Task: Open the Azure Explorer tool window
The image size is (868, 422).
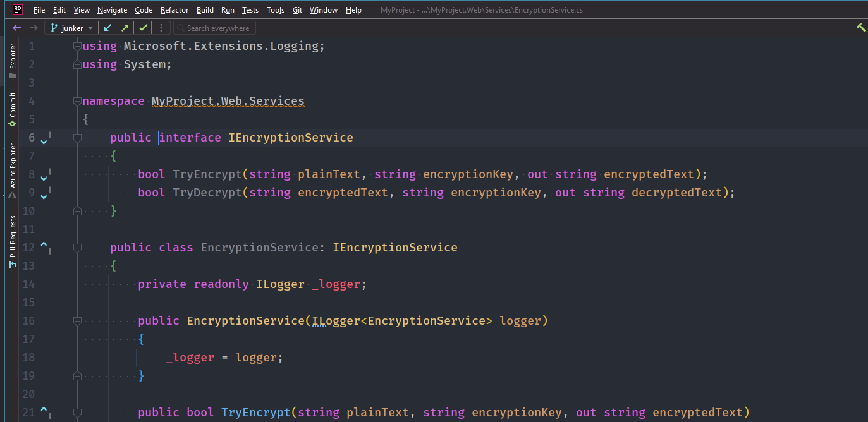Action: 13,171
